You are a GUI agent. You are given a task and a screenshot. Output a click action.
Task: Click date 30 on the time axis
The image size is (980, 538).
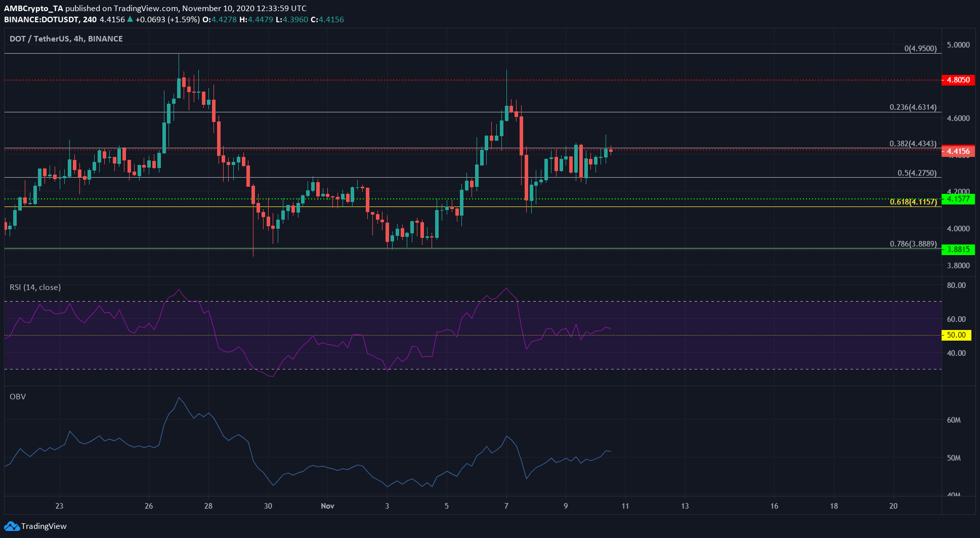coord(268,506)
